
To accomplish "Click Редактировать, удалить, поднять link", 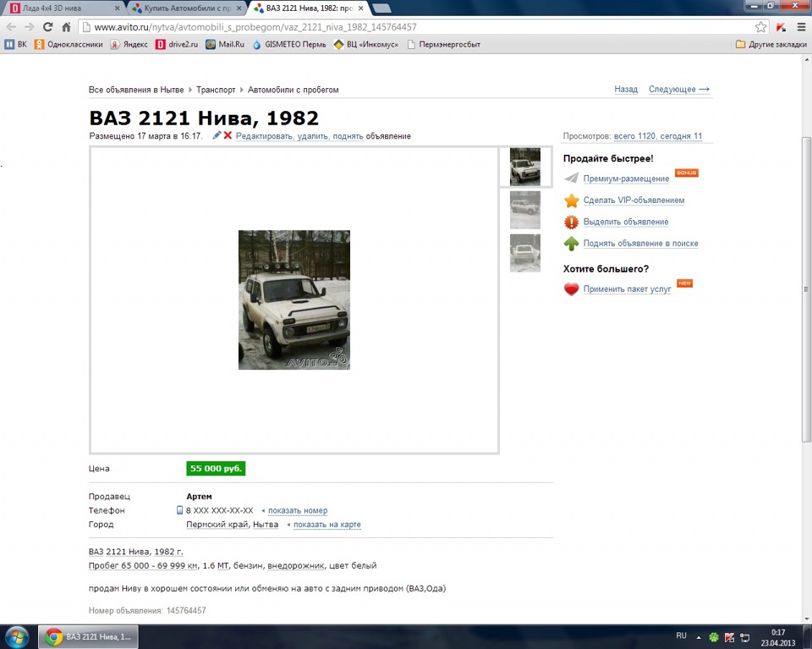I will pos(299,135).
